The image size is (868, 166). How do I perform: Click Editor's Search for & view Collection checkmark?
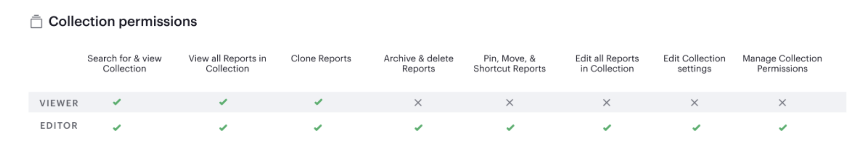[117, 128]
